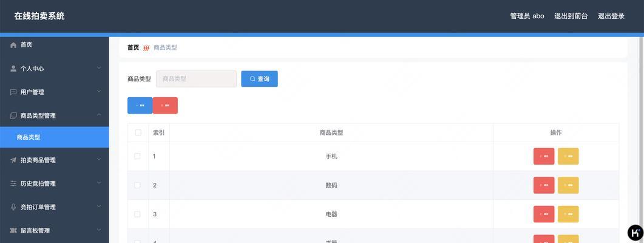The height and width of the screenshot is (243, 644).
Task: Click the 索引 column header
Action: 159,132
